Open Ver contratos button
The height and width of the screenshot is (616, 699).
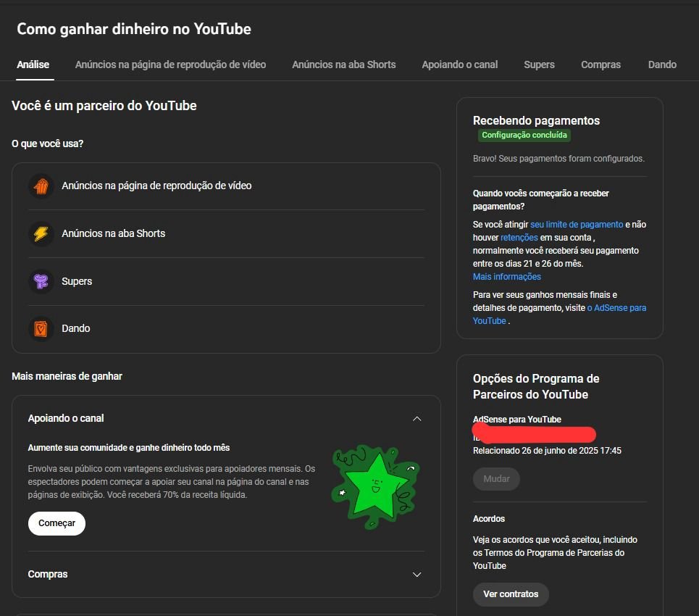tap(511, 594)
